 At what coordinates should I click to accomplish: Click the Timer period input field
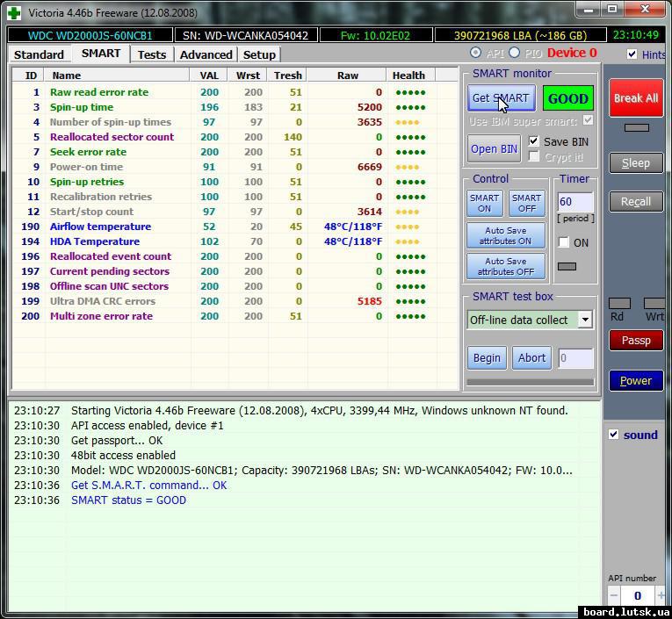click(x=574, y=201)
